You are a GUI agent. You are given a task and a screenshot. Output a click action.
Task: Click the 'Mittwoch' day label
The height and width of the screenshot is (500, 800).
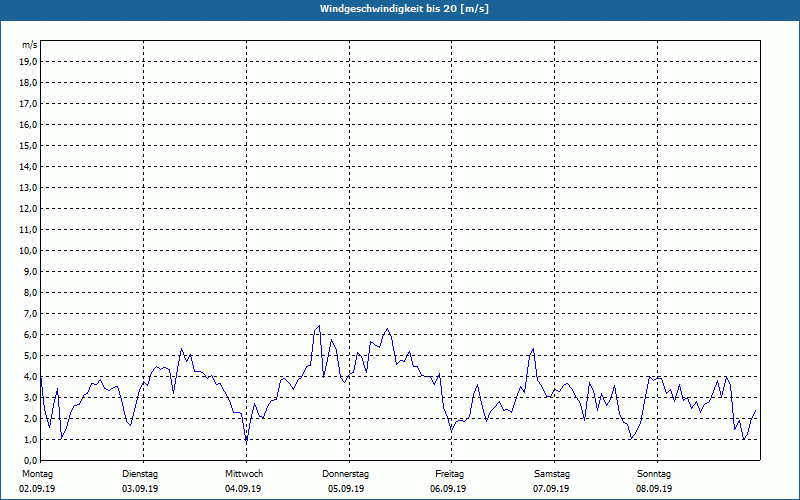[244, 474]
